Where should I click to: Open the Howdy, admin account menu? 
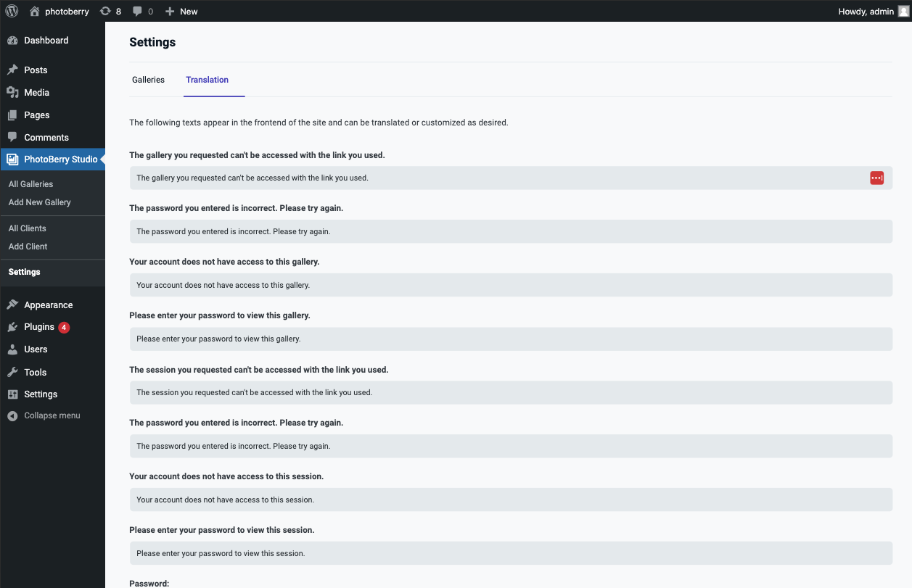point(866,11)
